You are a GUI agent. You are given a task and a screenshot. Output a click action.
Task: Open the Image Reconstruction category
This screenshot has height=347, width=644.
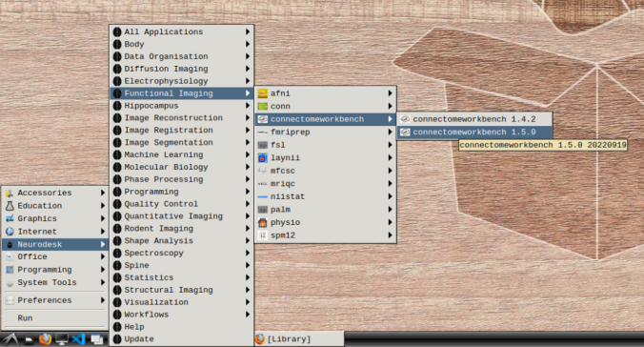click(x=182, y=118)
